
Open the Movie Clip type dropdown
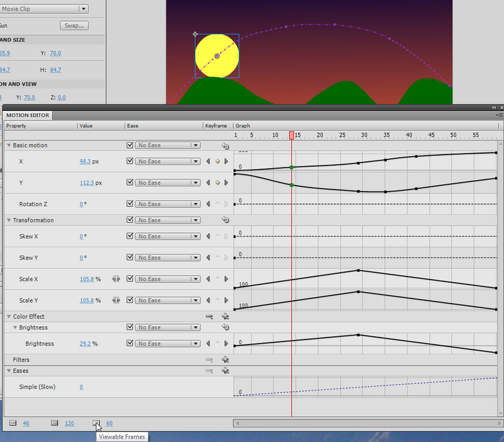[83, 9]
